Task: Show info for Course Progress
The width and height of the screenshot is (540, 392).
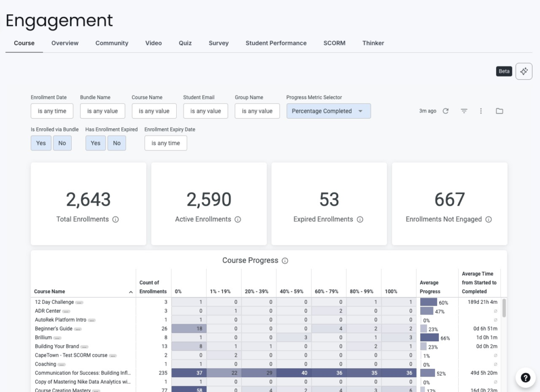Action: point(285,261)
